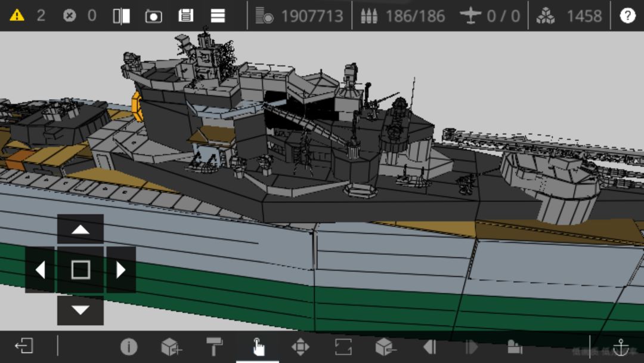Click the redo next-step arrow
Screen dimensions: 644x363
tap(472, 346)
